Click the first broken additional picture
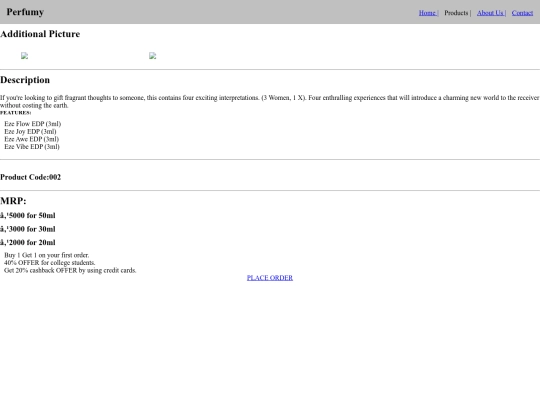540x405 pixels. tap(24, 56)
